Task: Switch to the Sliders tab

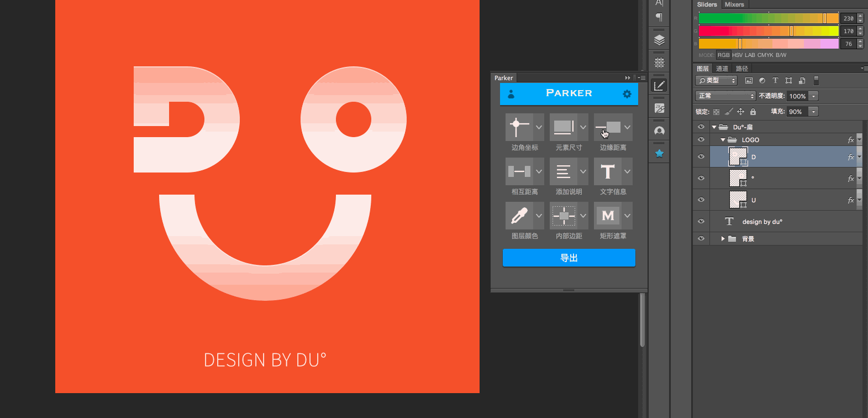Action: point(707,4)
